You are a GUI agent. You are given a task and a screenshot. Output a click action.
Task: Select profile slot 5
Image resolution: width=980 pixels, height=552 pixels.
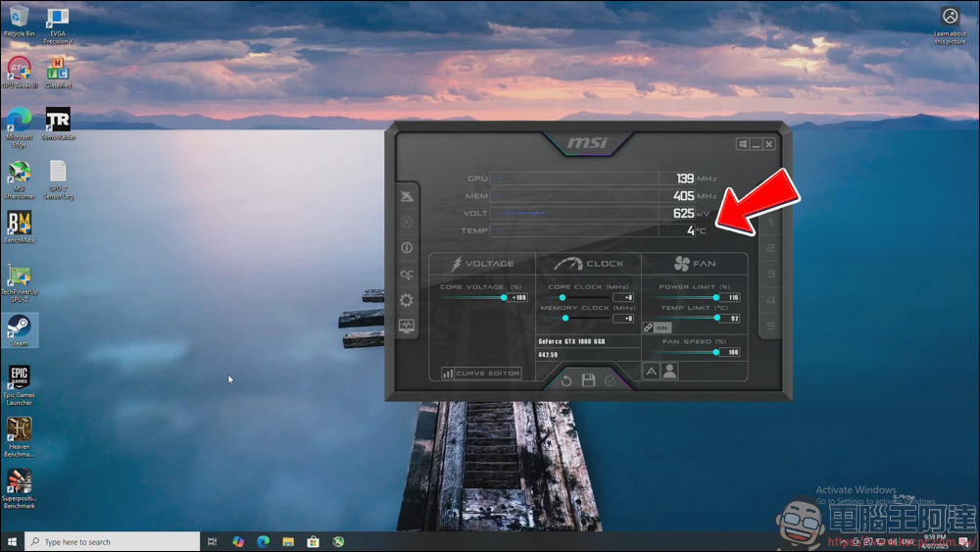tap(770, 326)
